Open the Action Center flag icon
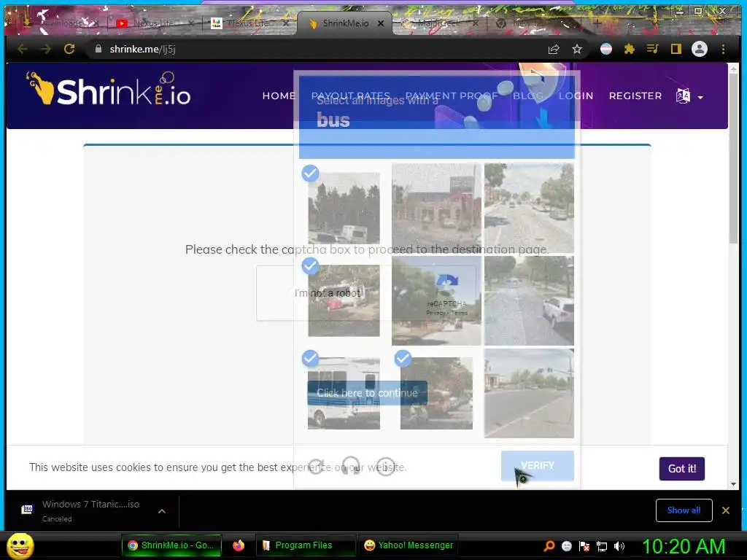This screenshot has width=747, height=560. coord(584,546)
